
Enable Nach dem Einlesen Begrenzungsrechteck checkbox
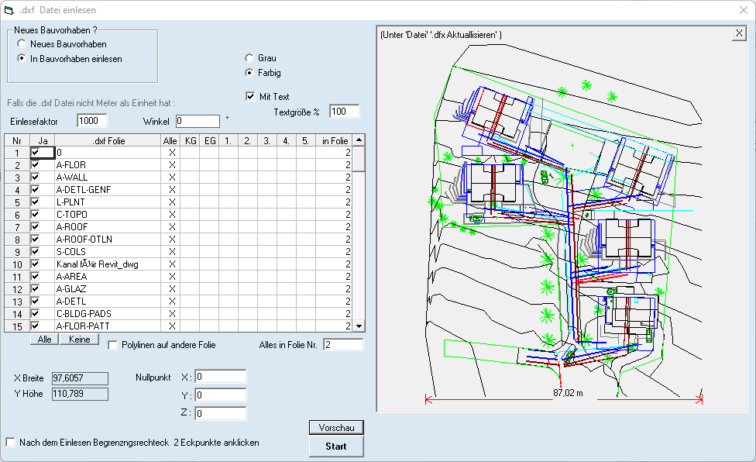click(x=10, y=442)
